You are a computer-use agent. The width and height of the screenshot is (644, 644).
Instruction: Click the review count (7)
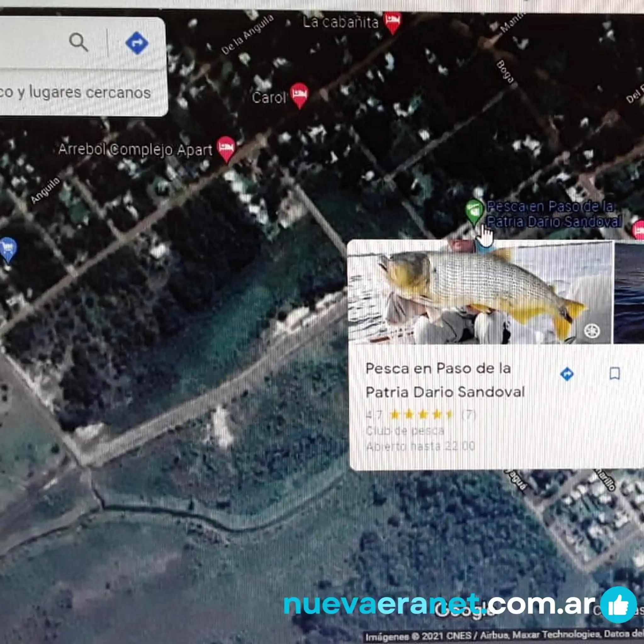coord(469,415)
